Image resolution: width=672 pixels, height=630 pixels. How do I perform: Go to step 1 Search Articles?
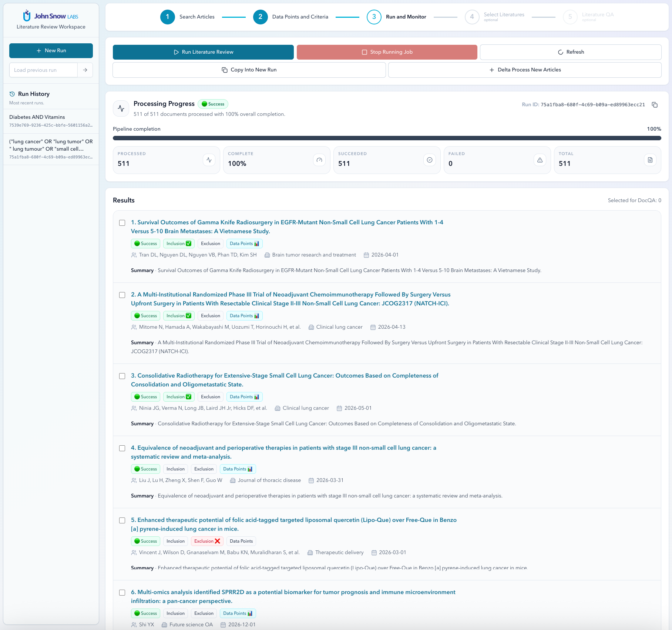[x=187, y=17]
